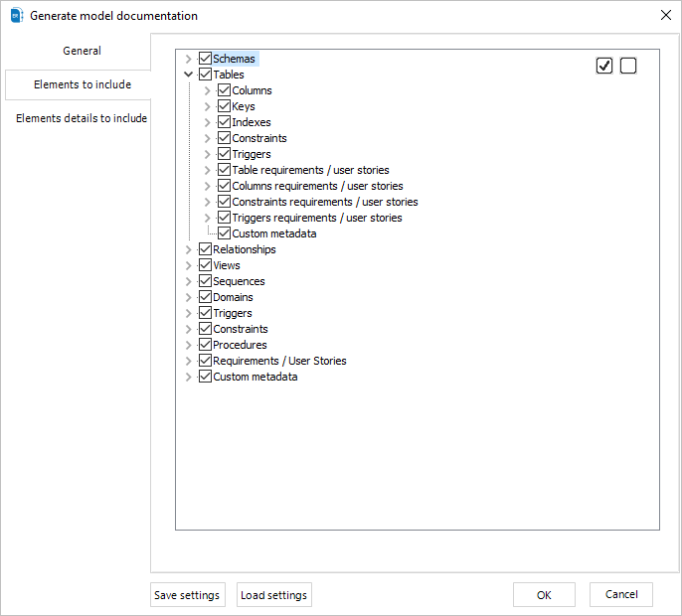This screenshot has height=616, width=682.
Task: Toggle Triggers requirements / user stories checkbox
Action: 224,218
